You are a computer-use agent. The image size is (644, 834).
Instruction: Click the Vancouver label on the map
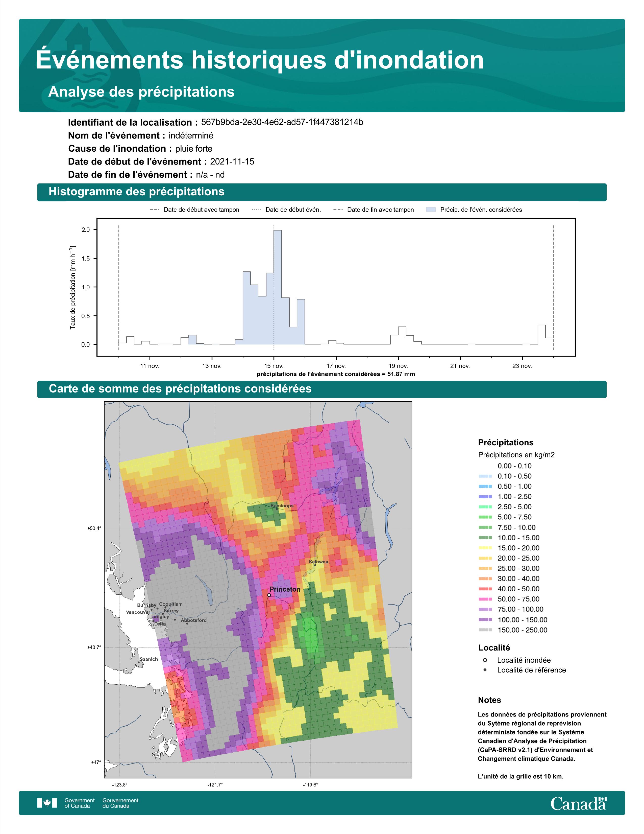138,612
